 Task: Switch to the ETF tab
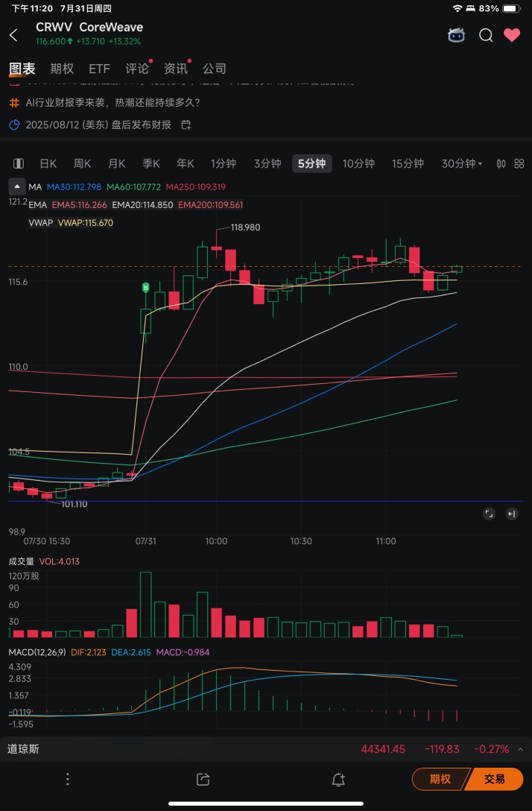pyautogui.click(x=99, y=69)
